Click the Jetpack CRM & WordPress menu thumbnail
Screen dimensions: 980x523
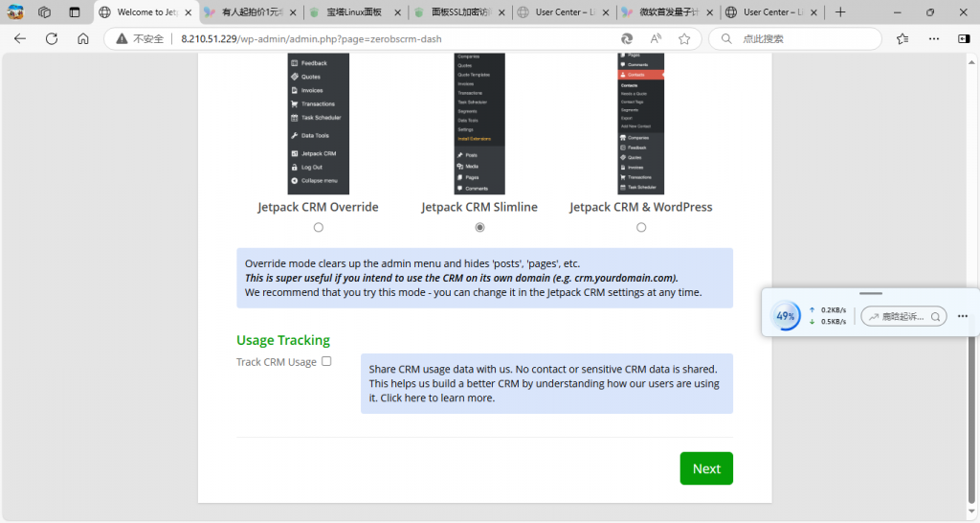pyautogui.click(x=640, y=124)
